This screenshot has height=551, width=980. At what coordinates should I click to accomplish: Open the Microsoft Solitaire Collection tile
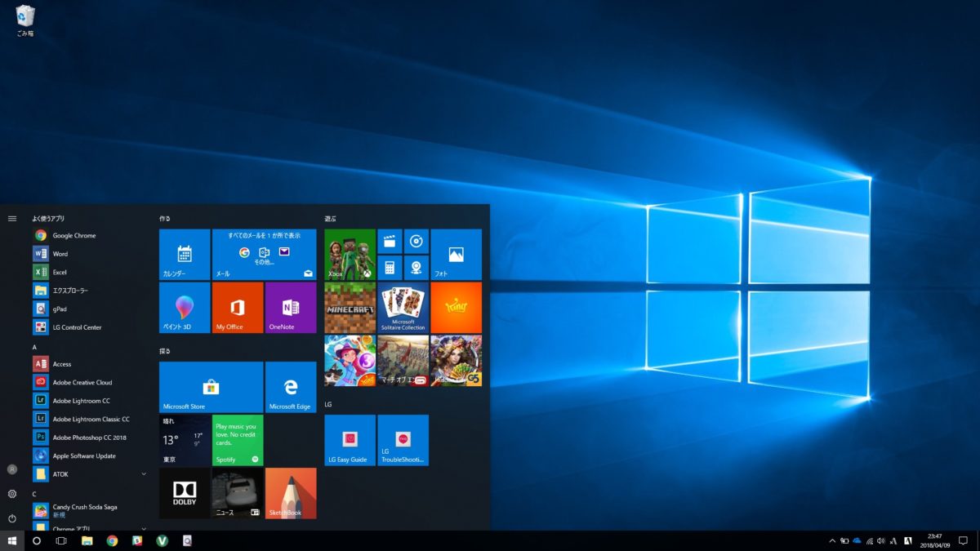click(x=403, y=308)
